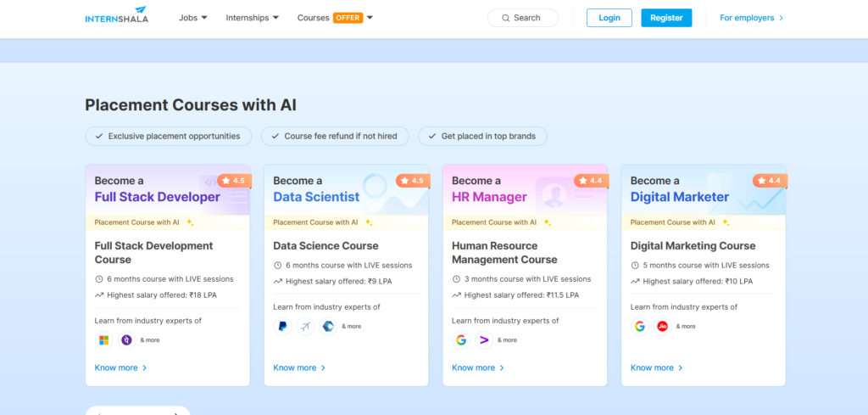Click the HR Manager banner
This screenshot has height=415, width=868.
pyautogui.click(x=525, y=189)
